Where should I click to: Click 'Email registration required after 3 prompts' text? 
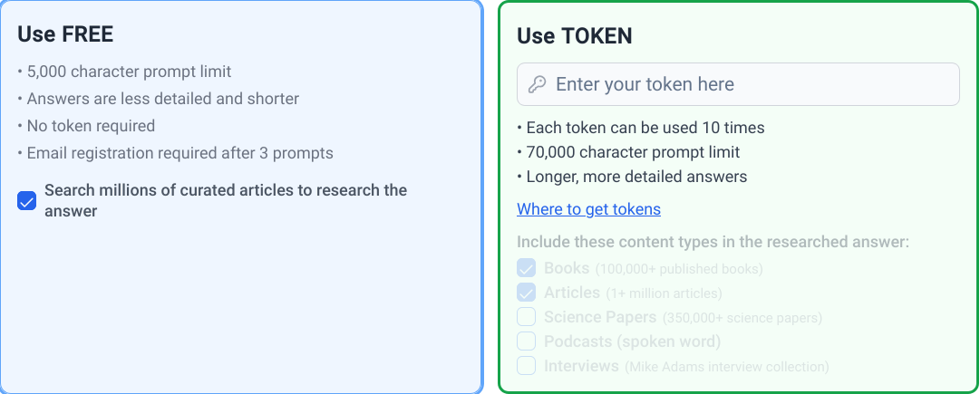point(180,153)
